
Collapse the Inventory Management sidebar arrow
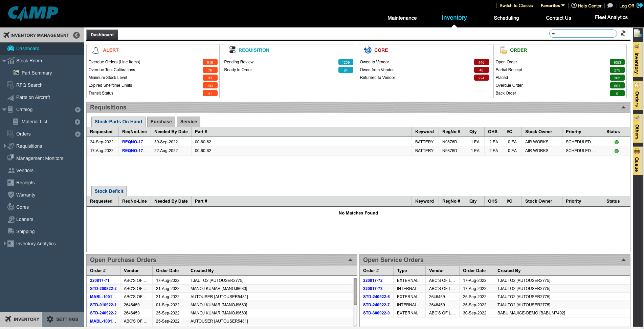point(76,35)
